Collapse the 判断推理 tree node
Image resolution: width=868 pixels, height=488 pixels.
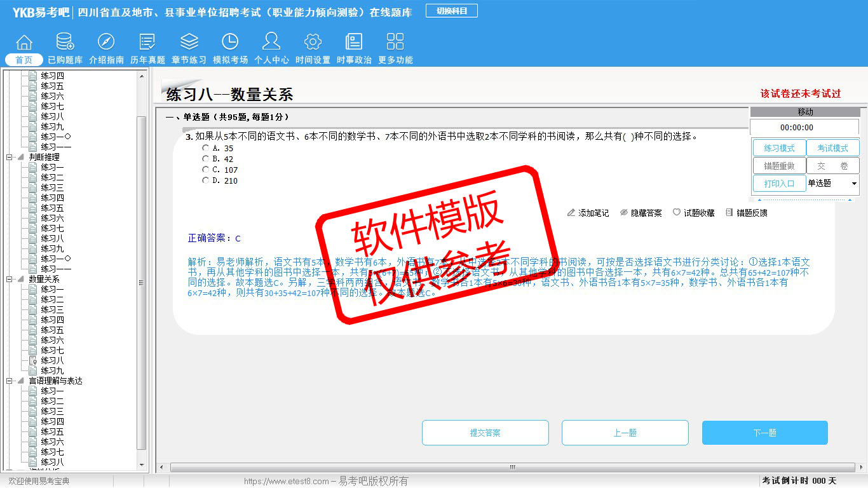[10, 157]
